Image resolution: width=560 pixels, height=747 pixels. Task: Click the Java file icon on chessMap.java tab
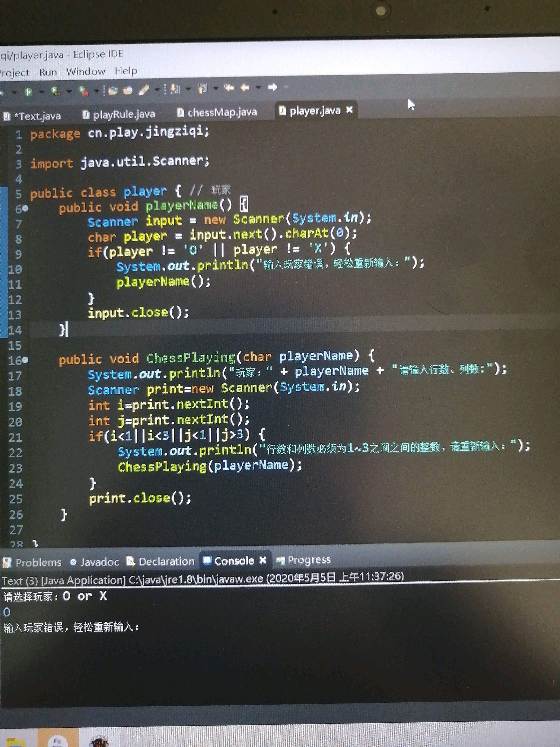coord(181,113)
